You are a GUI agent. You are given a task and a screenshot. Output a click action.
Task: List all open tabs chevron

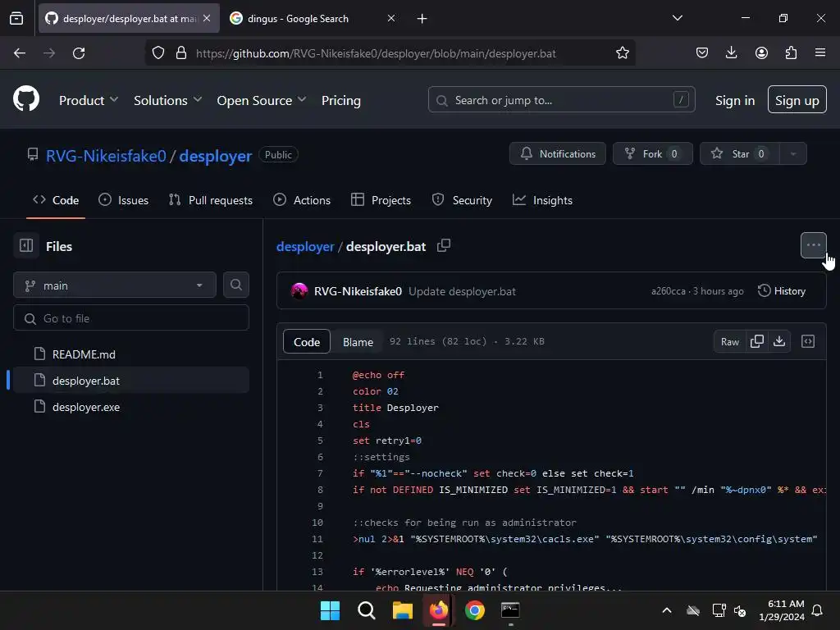(677, 18)
